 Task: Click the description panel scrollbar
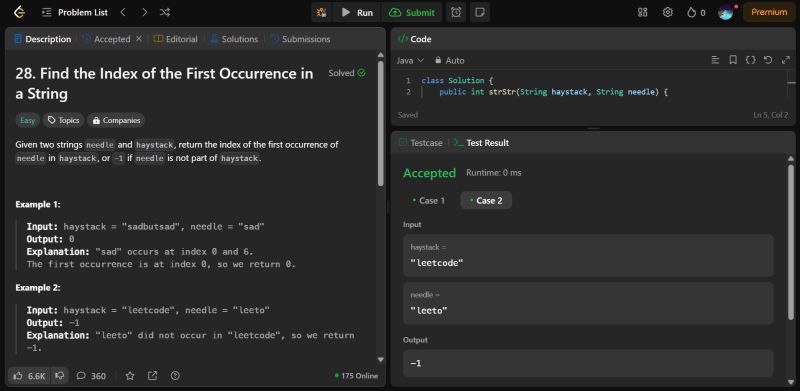tap(380, 123)
